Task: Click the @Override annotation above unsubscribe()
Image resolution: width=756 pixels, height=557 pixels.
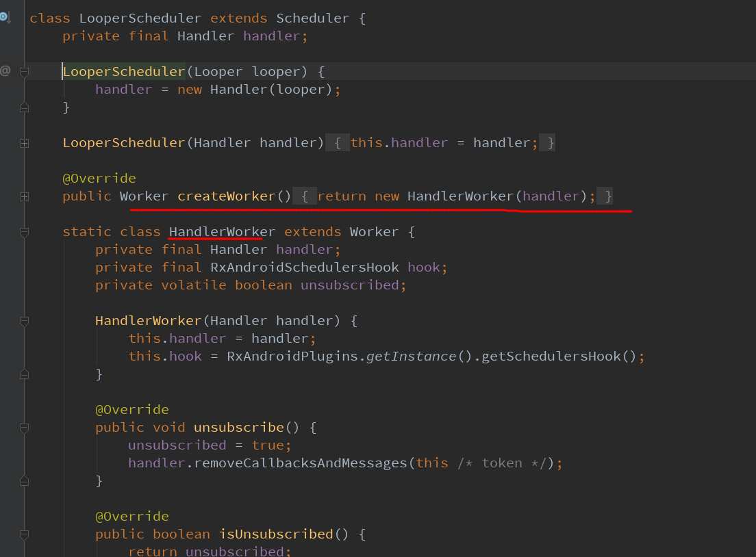Action: point(132,410)
